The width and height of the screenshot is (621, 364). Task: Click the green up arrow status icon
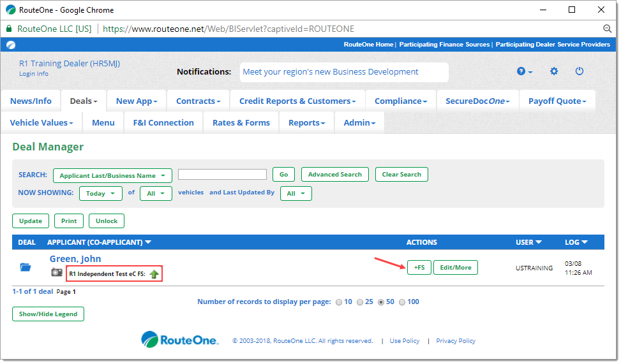click(x=154, y=273)
